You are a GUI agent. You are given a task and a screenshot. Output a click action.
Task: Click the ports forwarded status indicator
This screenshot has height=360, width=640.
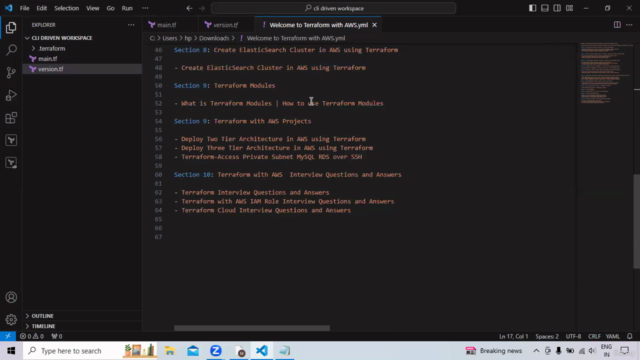[57, 336]
